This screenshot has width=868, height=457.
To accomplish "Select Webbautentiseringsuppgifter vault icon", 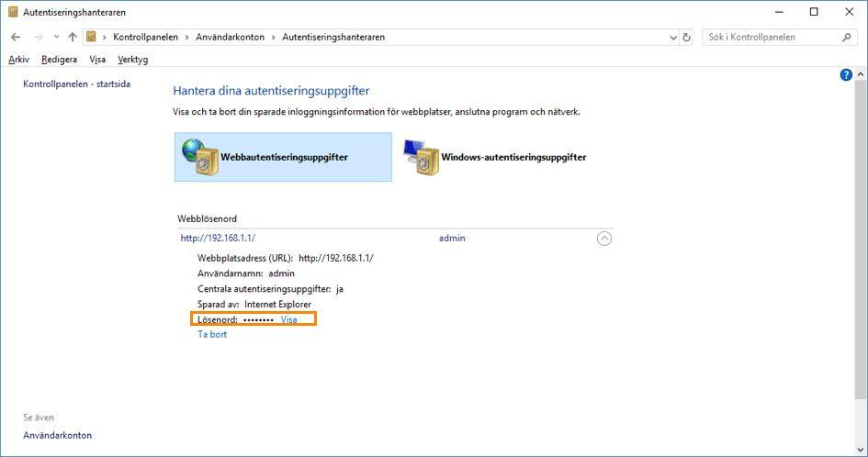I will 200,157.
